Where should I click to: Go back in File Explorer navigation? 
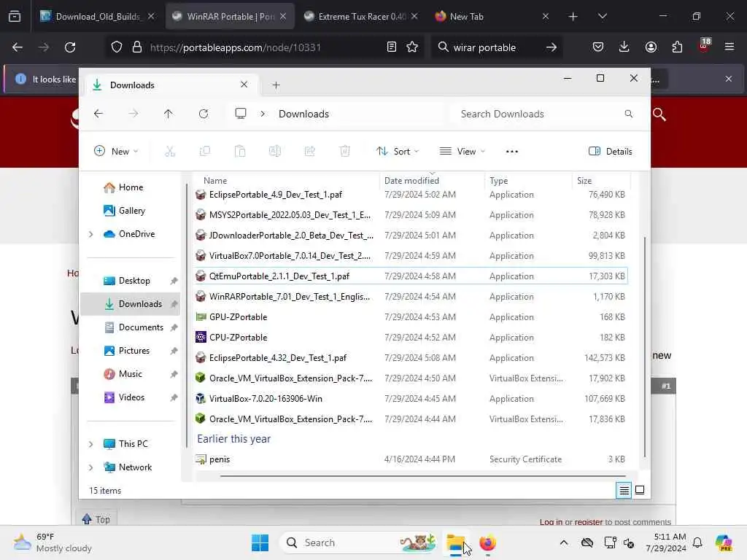coord(98,114)
